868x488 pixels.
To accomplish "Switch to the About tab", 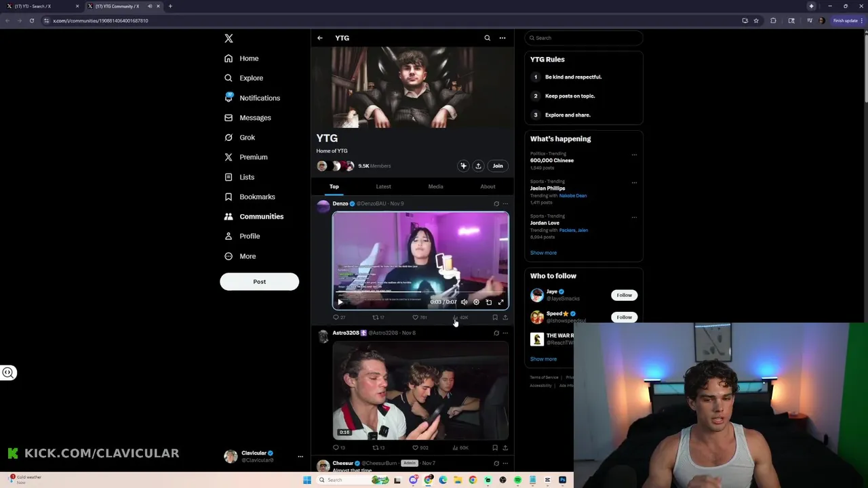I will [x=488, y=186].
